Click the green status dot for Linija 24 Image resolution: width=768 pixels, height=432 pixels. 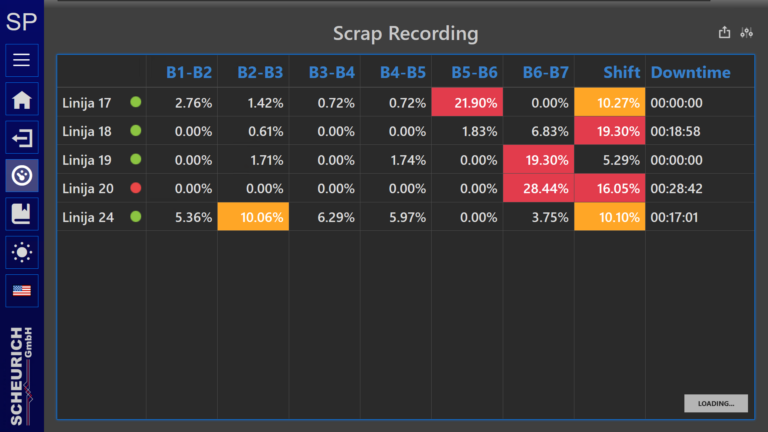point(135,217)
